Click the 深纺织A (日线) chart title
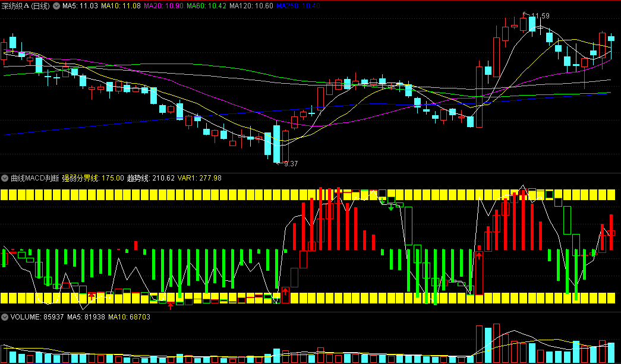Viewport: 621px width, 364px height. tap(26, 6)
